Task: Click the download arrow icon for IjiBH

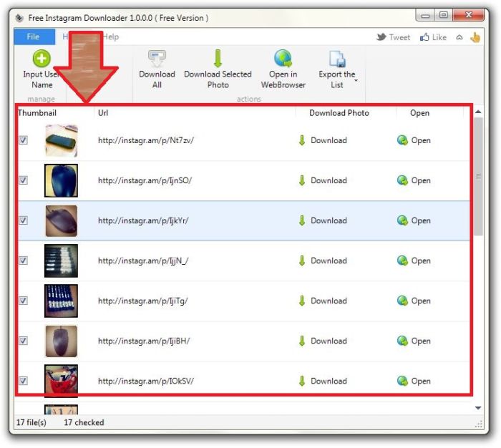Action: click(x=302, y=341)
